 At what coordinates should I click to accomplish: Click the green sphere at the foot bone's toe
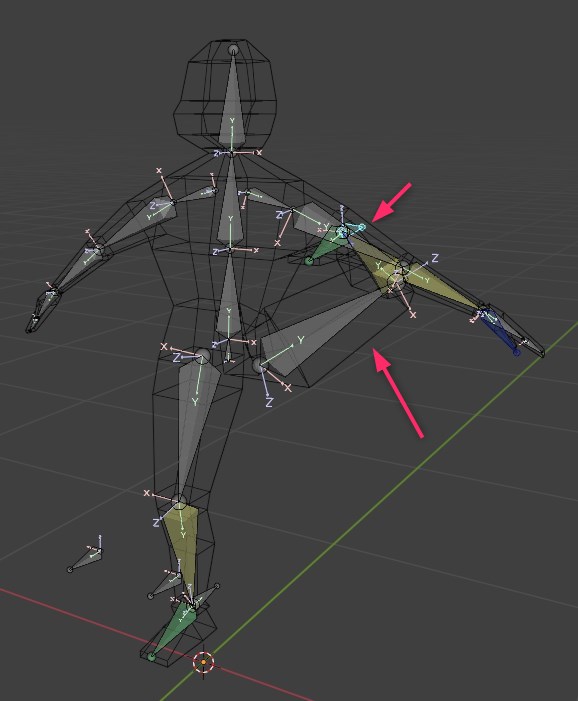click(x=152, y=657)
